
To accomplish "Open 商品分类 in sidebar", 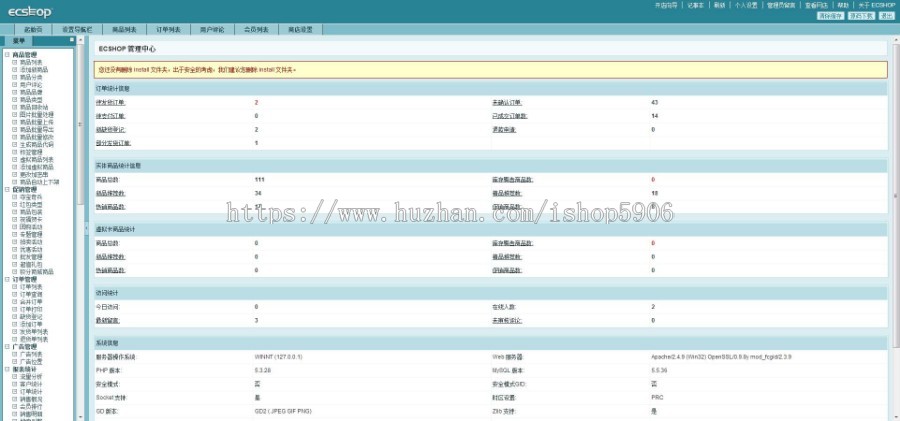I will pyautogui.click(x=31, y=77).
